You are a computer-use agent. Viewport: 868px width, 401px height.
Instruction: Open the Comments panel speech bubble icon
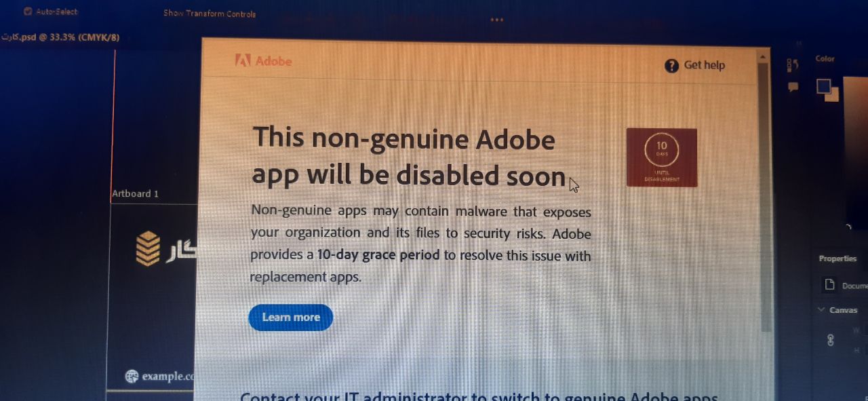[793, 87]
